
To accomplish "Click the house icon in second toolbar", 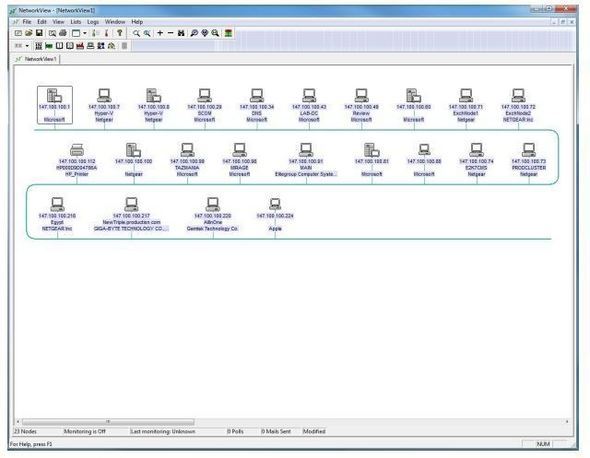I will tap(111, 46).
